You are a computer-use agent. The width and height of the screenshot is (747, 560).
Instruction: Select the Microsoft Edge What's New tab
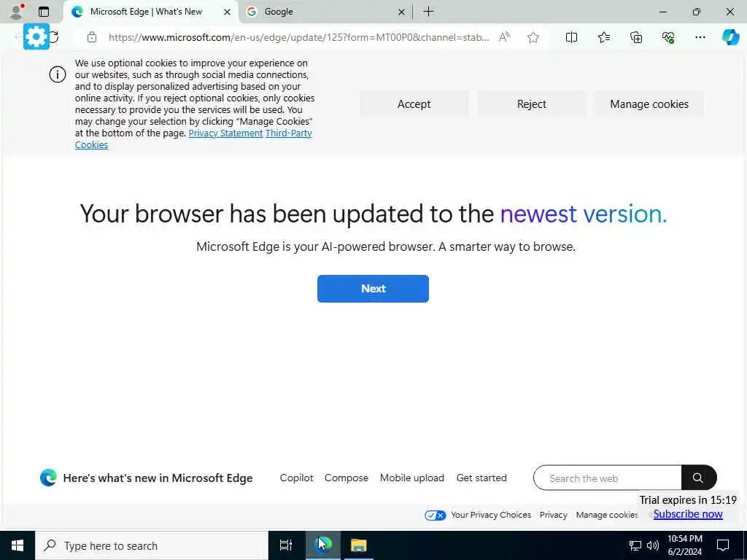152,12
